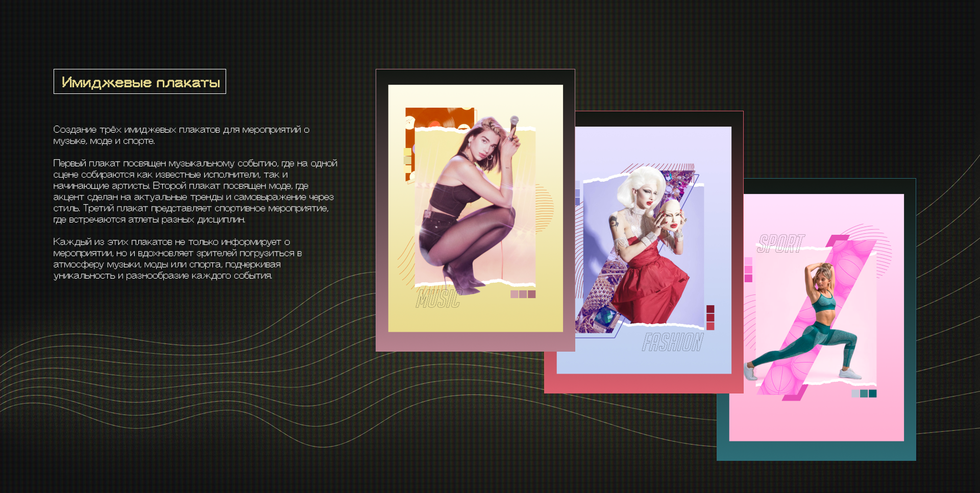Pick the mauve color swatches on MUSIC poster
Screen dimensions: 980x493
coord(523,294)
